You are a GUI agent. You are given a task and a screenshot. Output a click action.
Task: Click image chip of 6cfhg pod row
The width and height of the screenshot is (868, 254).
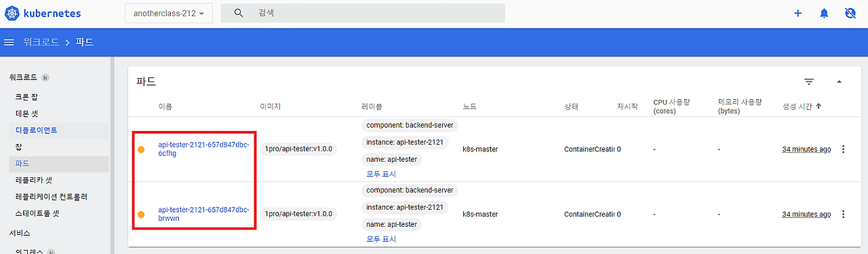tap(298, 149)
